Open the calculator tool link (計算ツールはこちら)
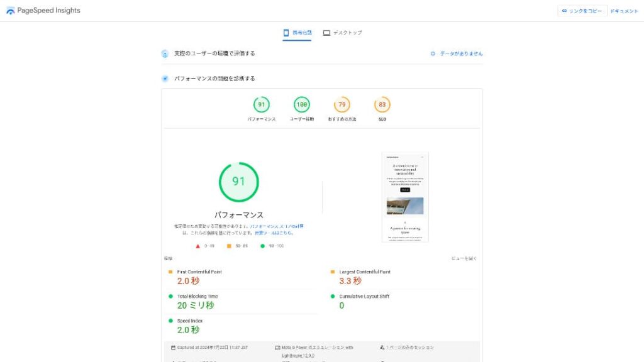 (274, 233)
